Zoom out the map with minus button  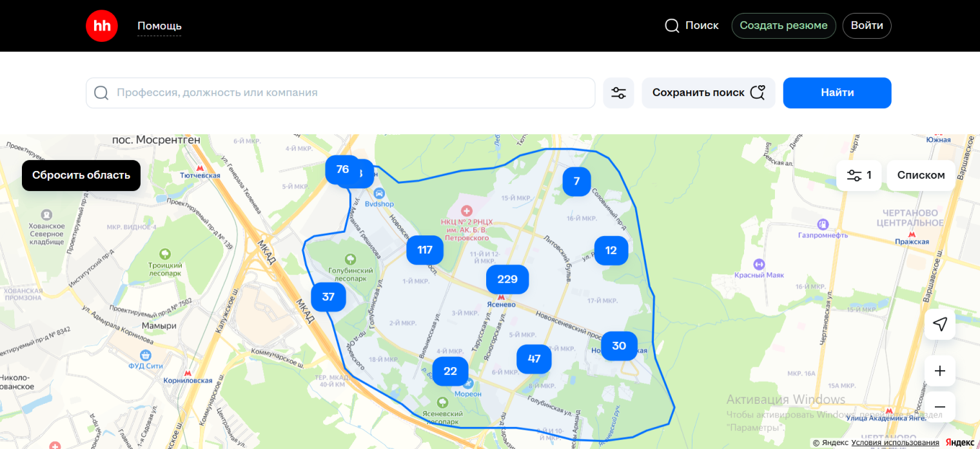939,407
